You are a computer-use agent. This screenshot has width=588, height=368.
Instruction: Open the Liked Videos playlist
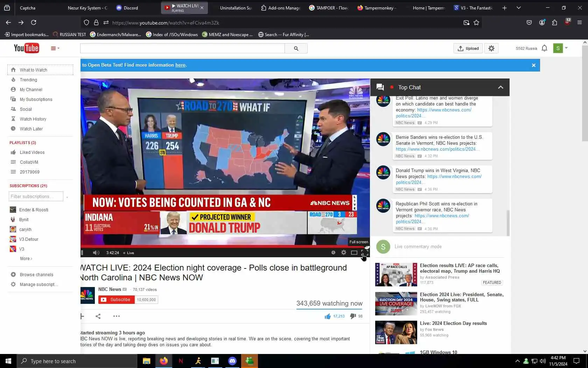[32, 152]
